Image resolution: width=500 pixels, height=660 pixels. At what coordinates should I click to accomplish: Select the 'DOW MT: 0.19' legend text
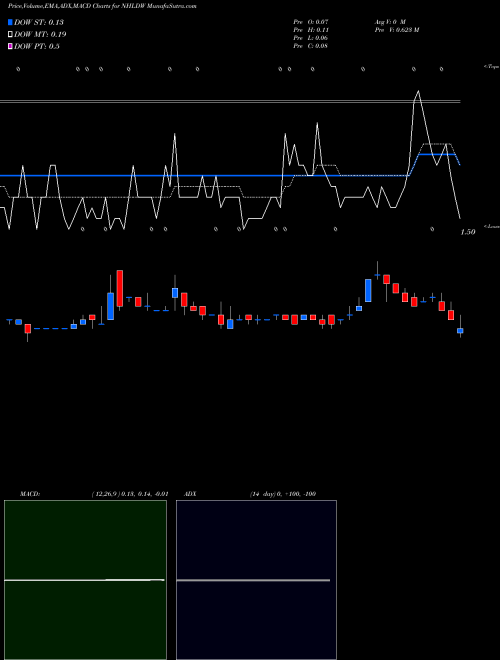pyautogui.click(x=40, y=35)
